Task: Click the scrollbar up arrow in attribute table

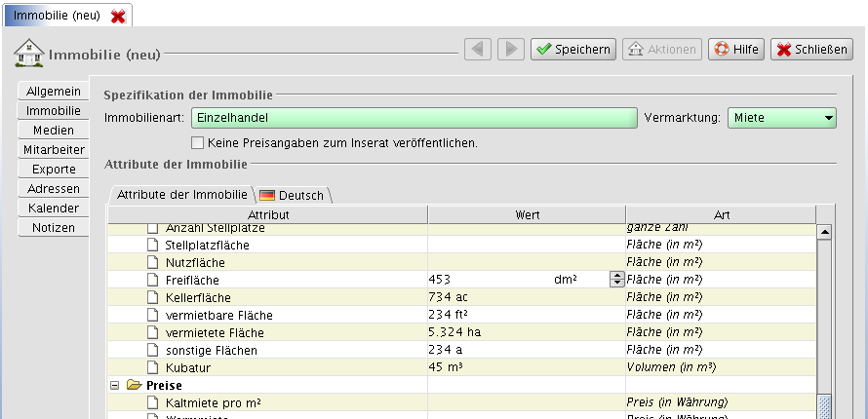Action: point(823,233)
